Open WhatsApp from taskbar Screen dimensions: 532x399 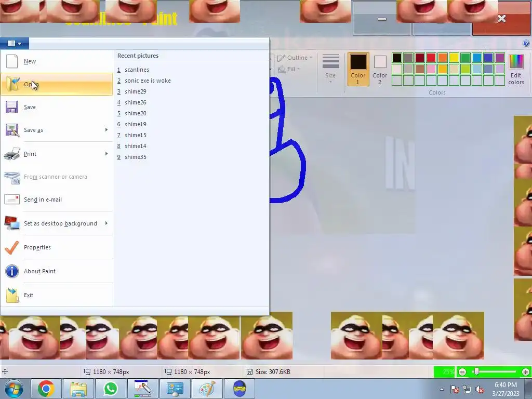tap(111, 389)
